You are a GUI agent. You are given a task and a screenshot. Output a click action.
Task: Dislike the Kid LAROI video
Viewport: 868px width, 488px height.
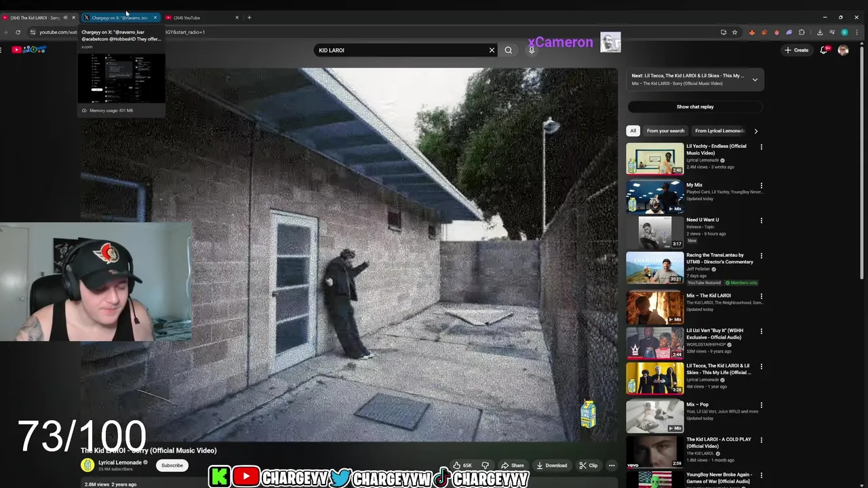(485, 466)
